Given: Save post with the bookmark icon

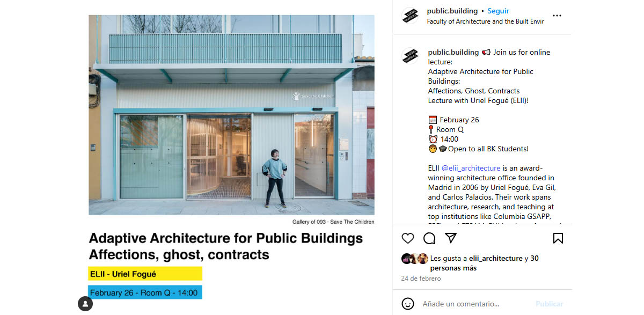Looking at the screenshot, I should 558,238.
